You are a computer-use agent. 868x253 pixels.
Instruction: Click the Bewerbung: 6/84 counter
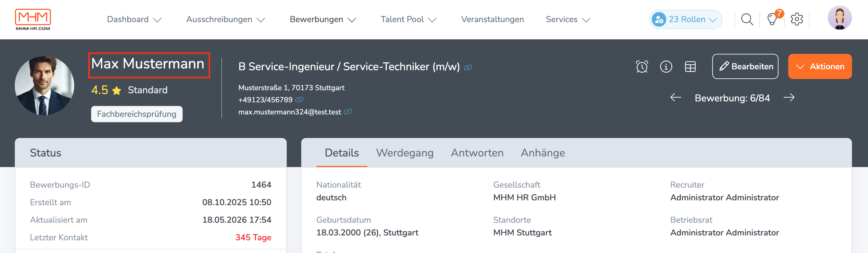click(x=732, y=98)
